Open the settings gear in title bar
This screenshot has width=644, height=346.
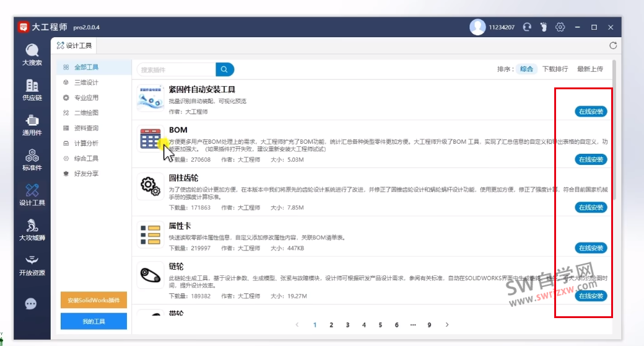click(x=560, y=27)
